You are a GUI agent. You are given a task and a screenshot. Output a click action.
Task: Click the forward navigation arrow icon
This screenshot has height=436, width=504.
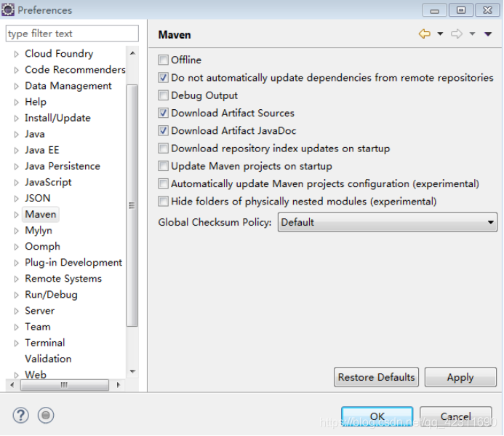457,33
